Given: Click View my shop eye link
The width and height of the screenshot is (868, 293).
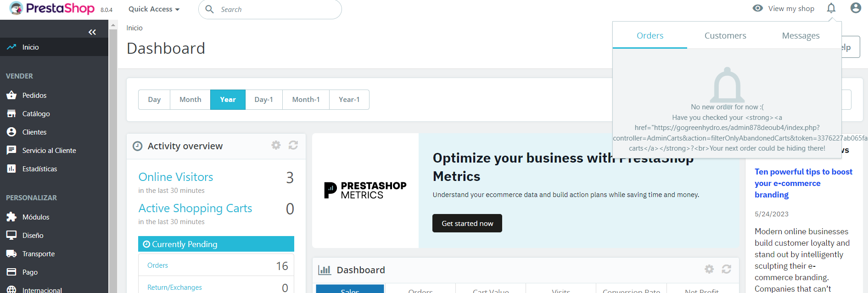Looking at the screenshot, I should click(x=784, y=9).
